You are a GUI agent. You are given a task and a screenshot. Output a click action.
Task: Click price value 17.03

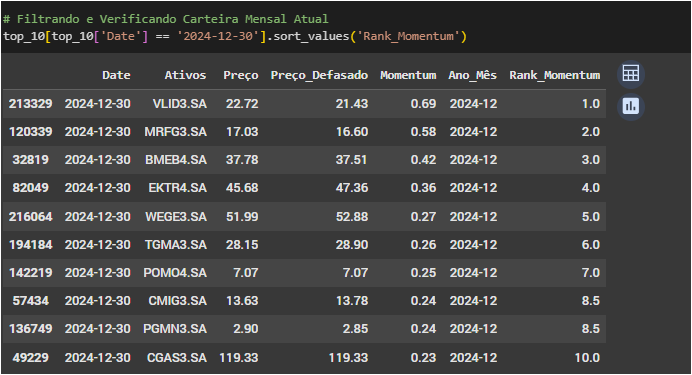tap(242, 131)
